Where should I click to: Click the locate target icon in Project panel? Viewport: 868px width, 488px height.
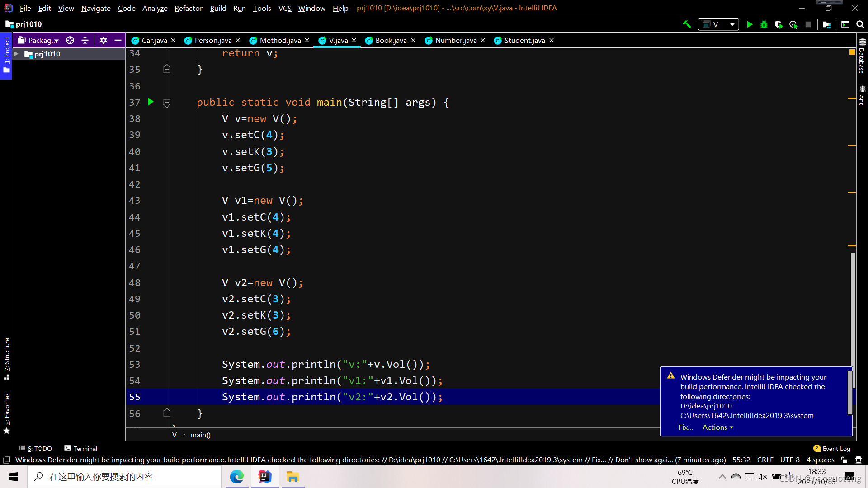[70, 40]
